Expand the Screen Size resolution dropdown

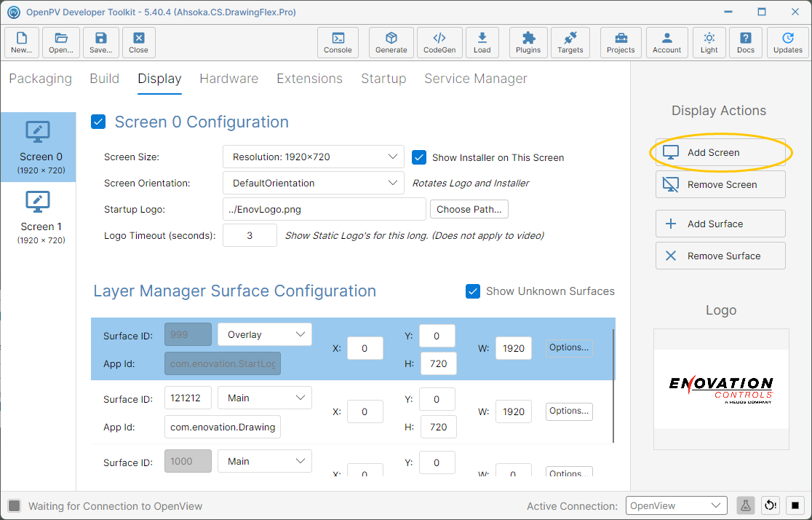pos(314,157)
